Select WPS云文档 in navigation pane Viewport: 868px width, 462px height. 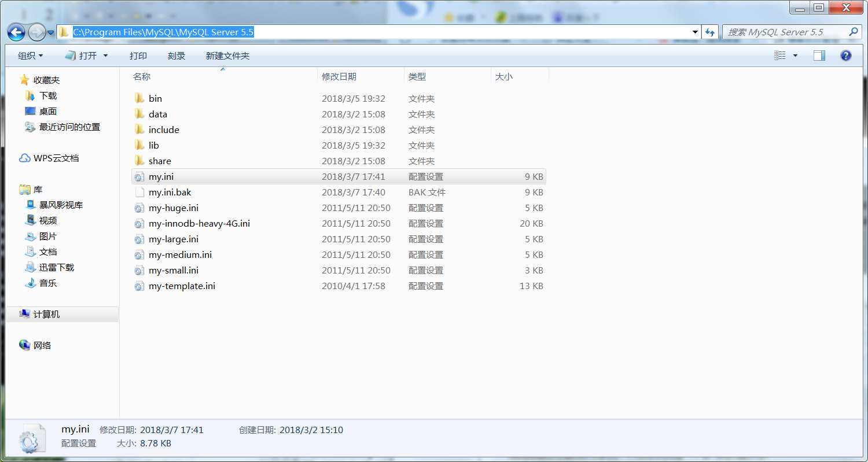click(x=56, y=158)
